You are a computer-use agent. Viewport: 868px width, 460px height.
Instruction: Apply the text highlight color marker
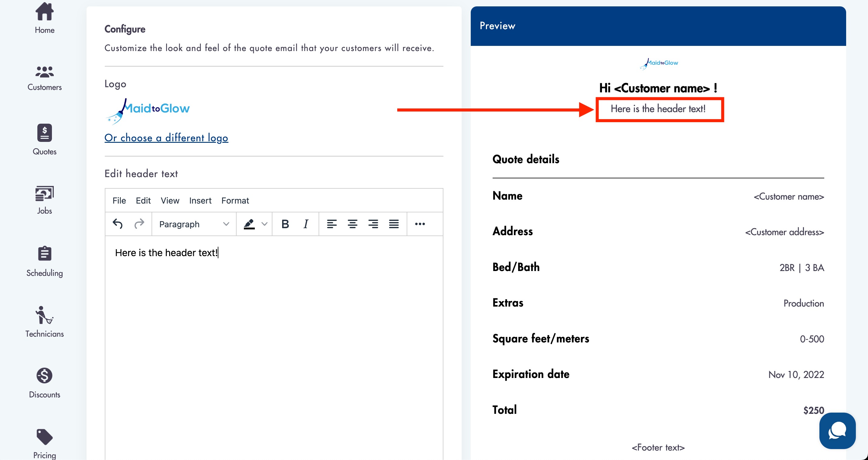point(249,224)
